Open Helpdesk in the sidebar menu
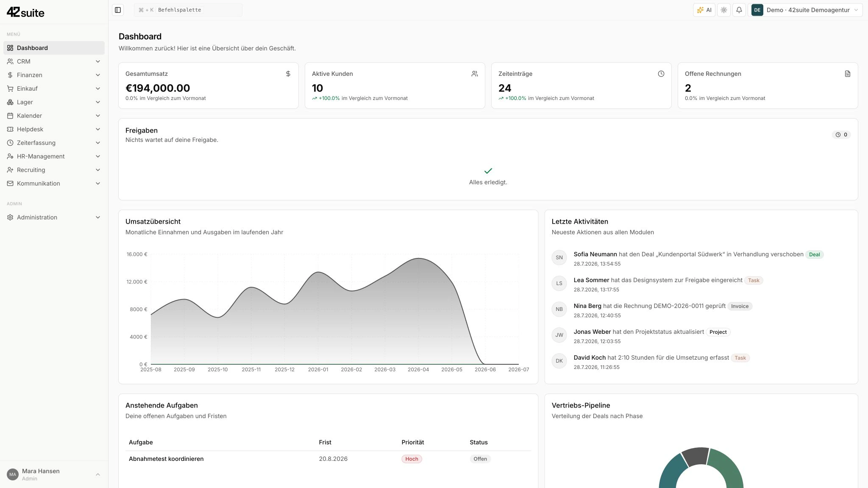This screenshot has height=488, width=868. click(x=54, y=129)
